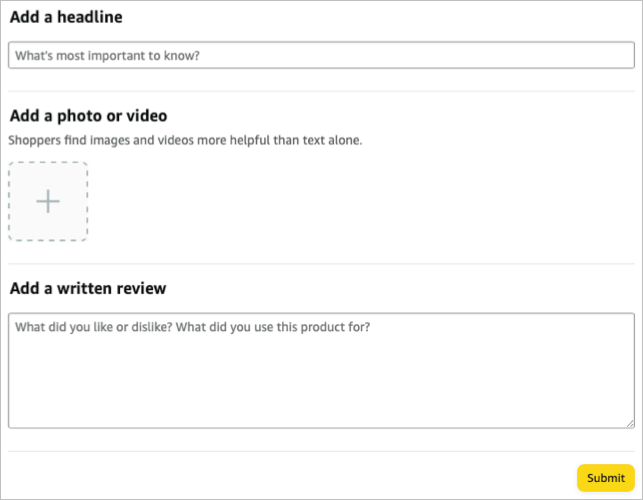
Task: Submit the review form
Action: coord(605,478)
